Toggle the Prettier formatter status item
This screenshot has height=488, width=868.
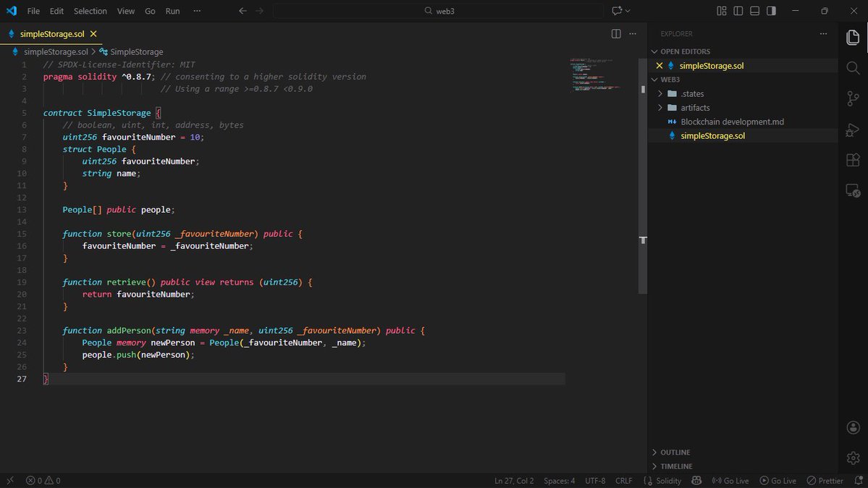click(825, 481)
